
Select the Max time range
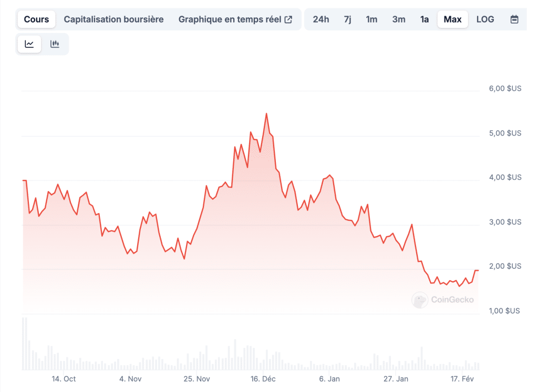[452, 19]
